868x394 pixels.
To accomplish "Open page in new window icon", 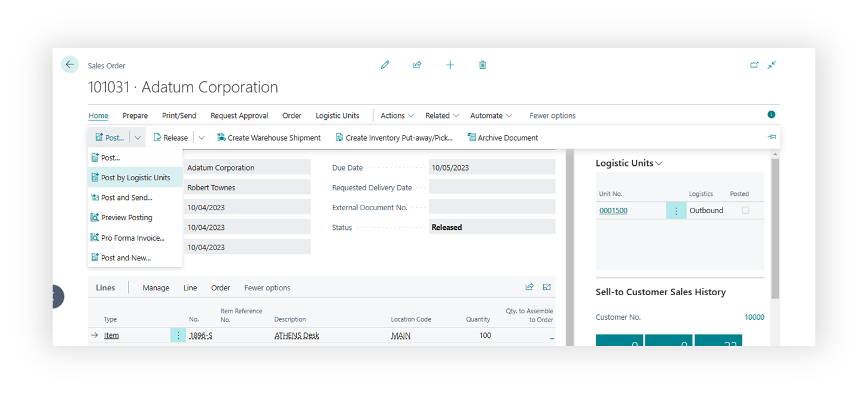I will pos(754,65).
